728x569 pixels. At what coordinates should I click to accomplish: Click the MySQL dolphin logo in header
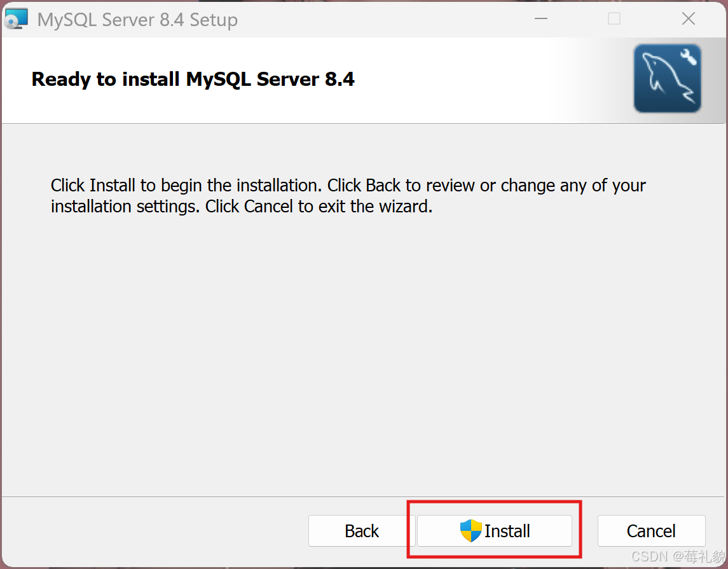coord(668,78)
